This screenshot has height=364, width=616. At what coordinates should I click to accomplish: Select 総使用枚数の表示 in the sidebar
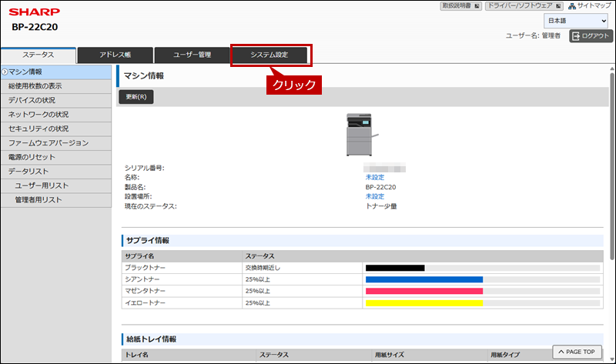tap(56, 86)
